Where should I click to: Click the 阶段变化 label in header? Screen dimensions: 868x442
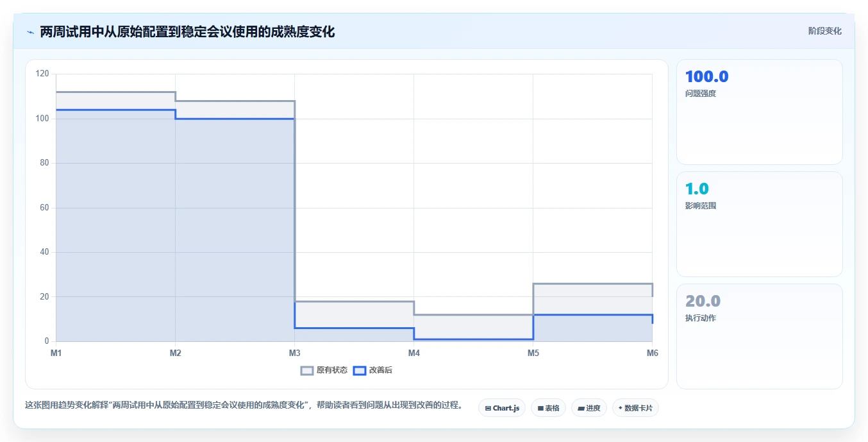824,31
